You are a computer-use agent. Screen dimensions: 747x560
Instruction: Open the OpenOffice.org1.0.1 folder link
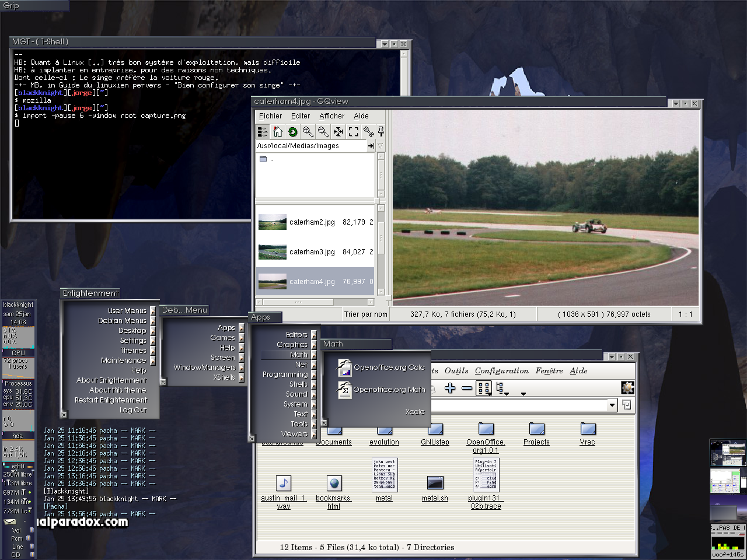pos(486,446)
